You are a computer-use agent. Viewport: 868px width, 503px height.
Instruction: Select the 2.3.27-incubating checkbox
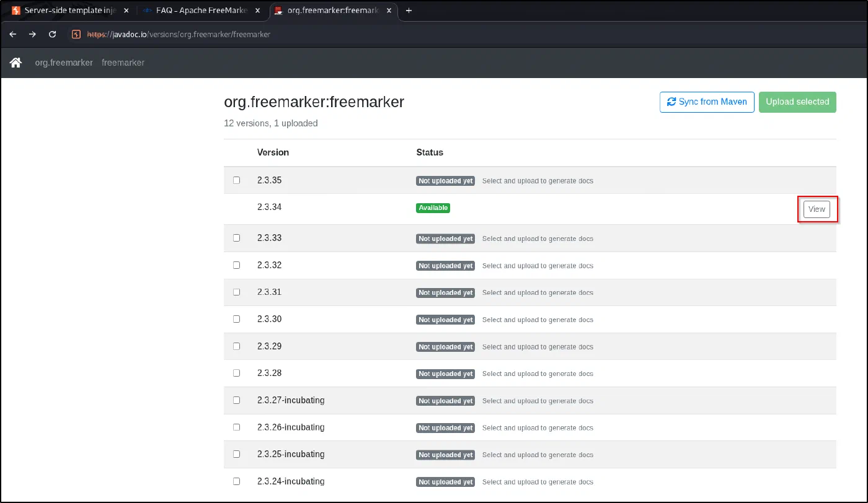coord(236,400)
